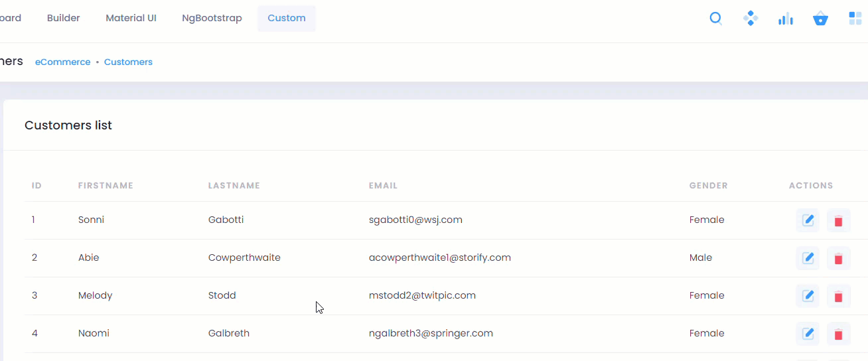Open the Material UI menu
The height and width of the screenshot is (361, 868).
tap(131, 18)
